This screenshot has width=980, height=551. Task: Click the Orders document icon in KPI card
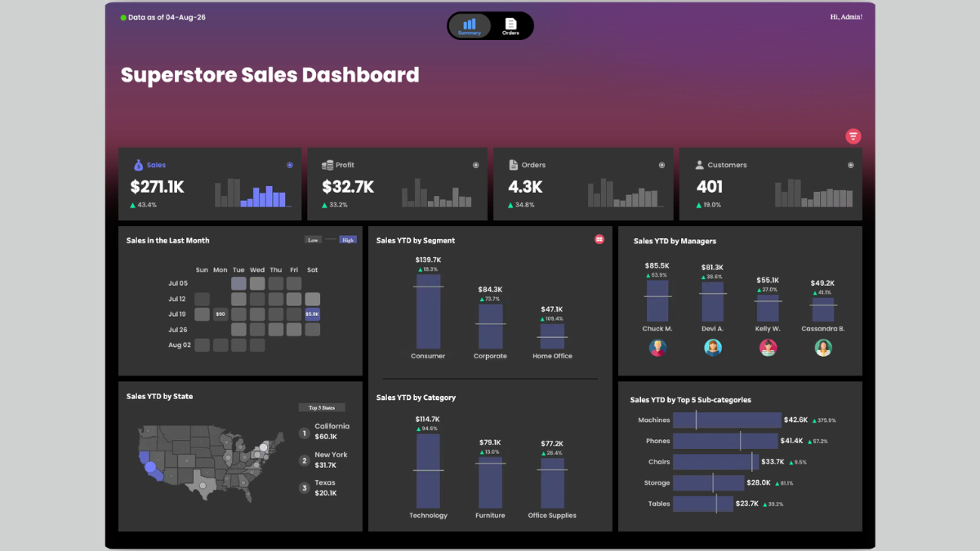pyautogui.click(x=514, y=165)
